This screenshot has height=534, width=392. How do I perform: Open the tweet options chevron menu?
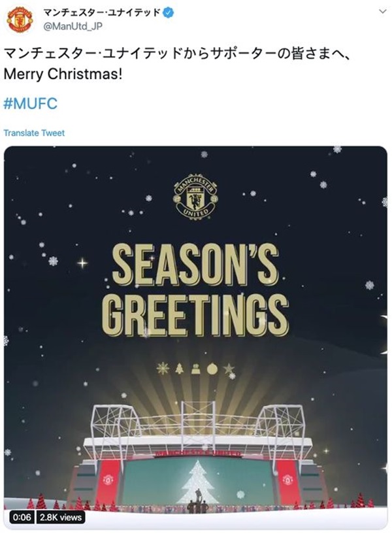pyautogui.click(x=383, y=12)
